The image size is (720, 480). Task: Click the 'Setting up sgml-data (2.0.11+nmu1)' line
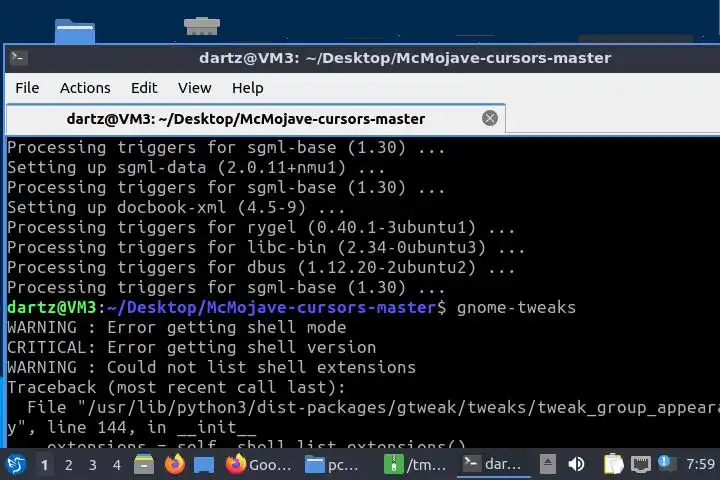[x=196, y=168]
